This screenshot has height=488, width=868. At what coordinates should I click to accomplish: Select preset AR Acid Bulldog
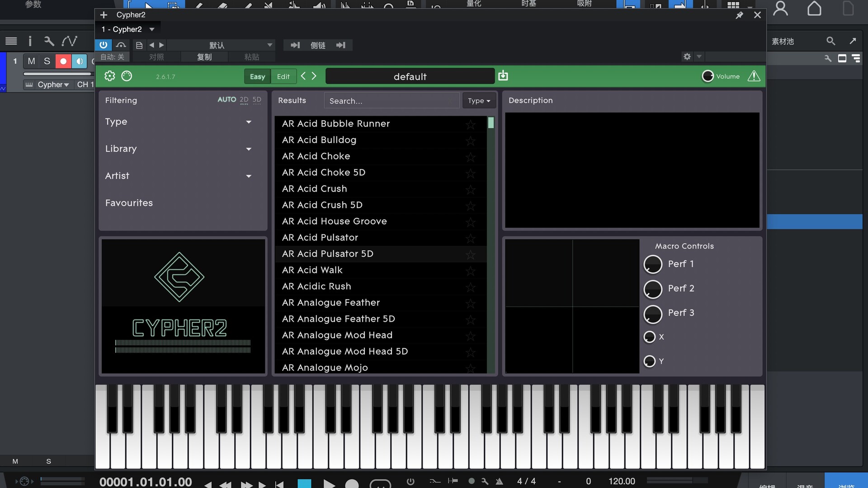(381, 140)
